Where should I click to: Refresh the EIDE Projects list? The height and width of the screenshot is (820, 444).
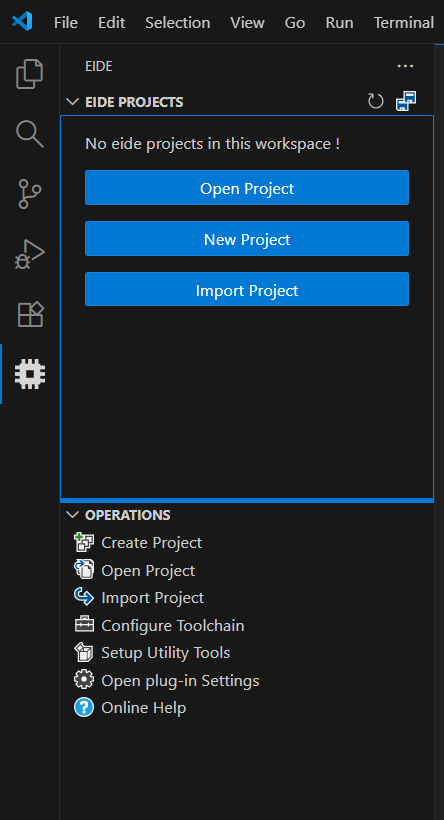pyautogui.click(x=375, y=101)
